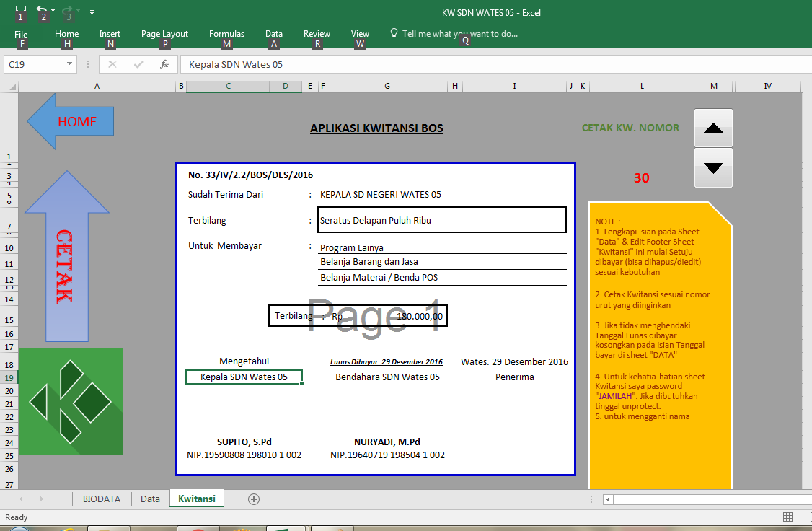Select column L header
The image size is (812, 531).
[x=642, y=86]
